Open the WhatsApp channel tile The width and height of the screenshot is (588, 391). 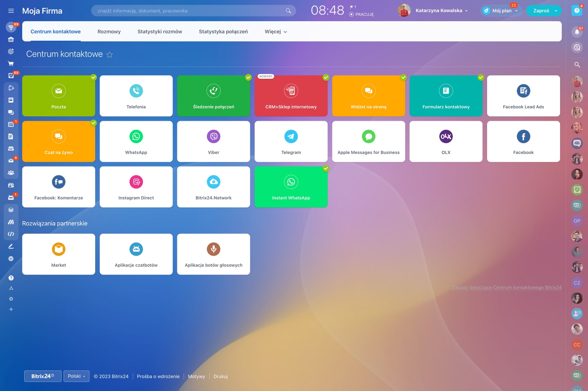(136, 141)
